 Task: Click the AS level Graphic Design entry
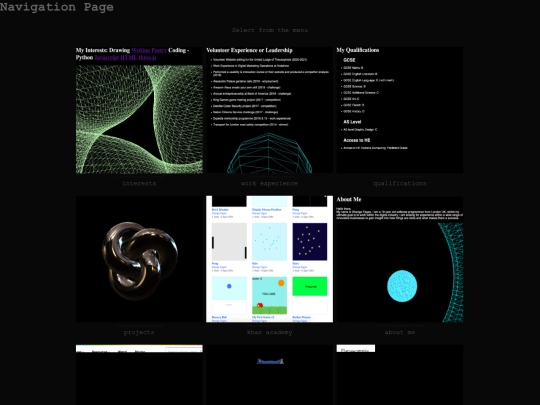point(360,130)
